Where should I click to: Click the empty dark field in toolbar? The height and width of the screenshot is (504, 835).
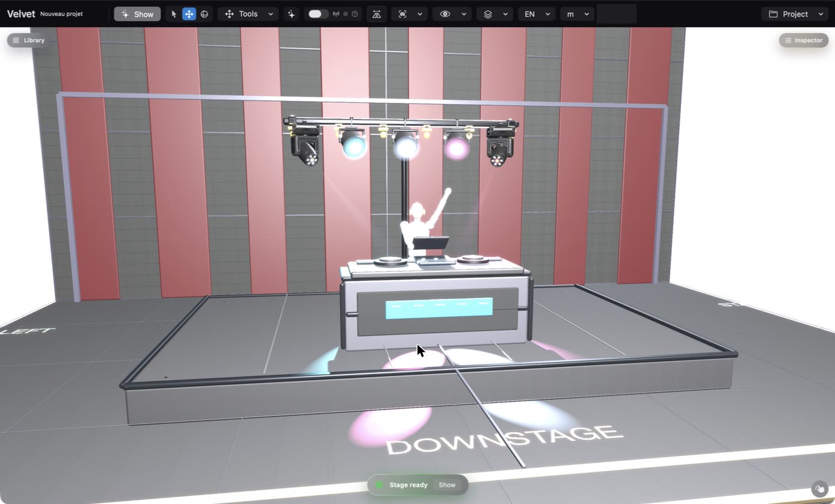tap(617, 14)
